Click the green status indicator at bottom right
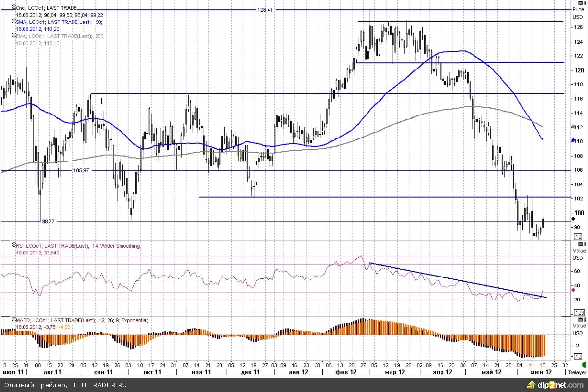The image size is (588, 392). tap(584, 365)
